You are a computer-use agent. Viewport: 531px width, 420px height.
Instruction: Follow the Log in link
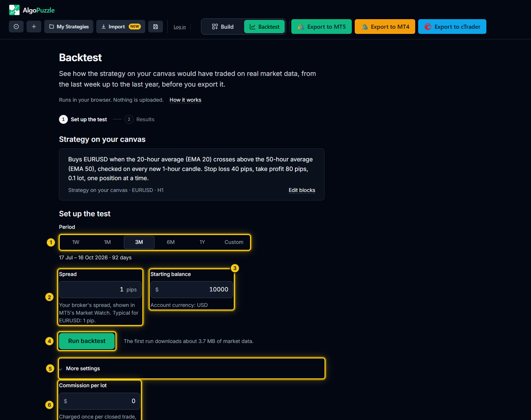[x=180, y=27]
